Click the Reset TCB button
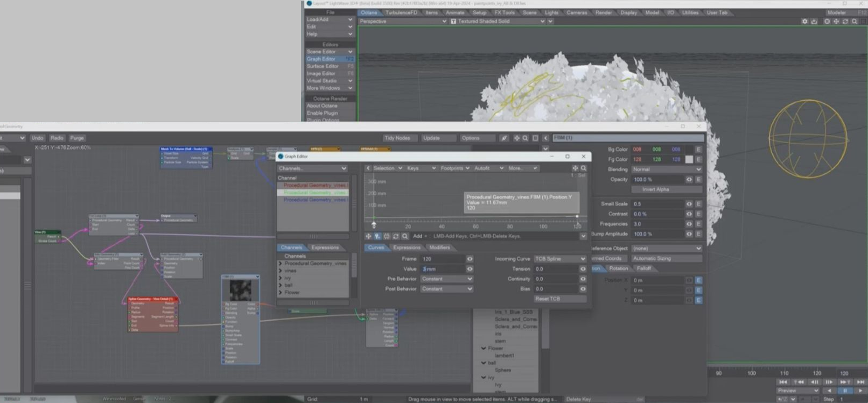Viewport: 868px width, 403px height. coord(559,299)
